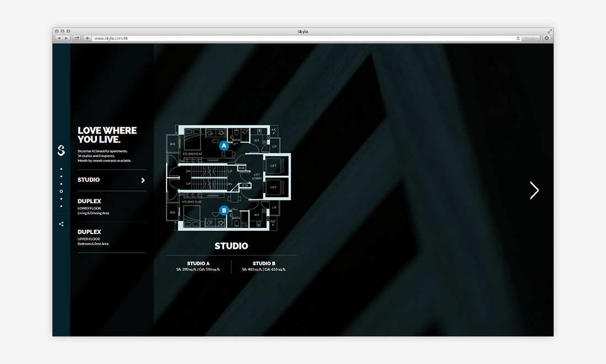Click the www.skyla.com.hk address field

pos(165,38)
